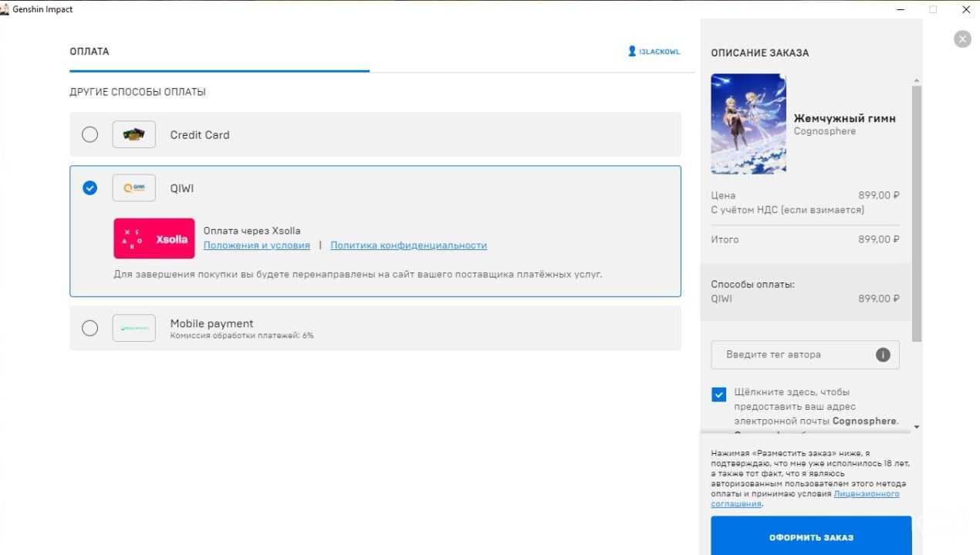Click the info icon in creator tag field

[x=883, y=355]
